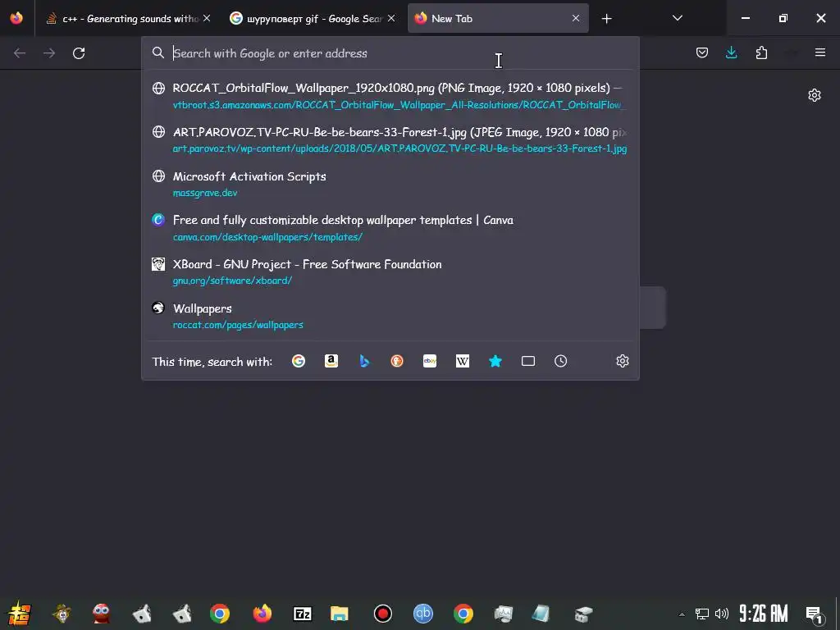The width and height of the screenshot is (840, 630).
Task: Reload the current page
Action: click(x=79, y=53)
